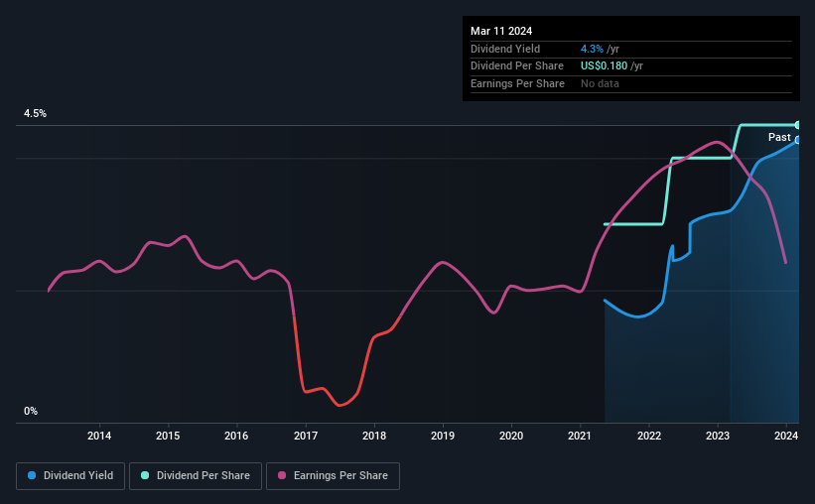Toggle the Dividend Per Share legend button
The image size is (815, 504).
click(196, 475)
